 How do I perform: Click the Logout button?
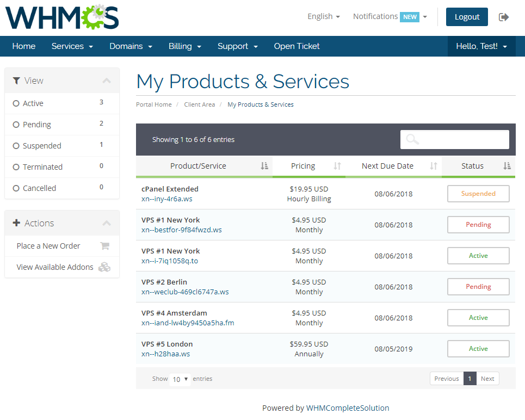[467, 17]
